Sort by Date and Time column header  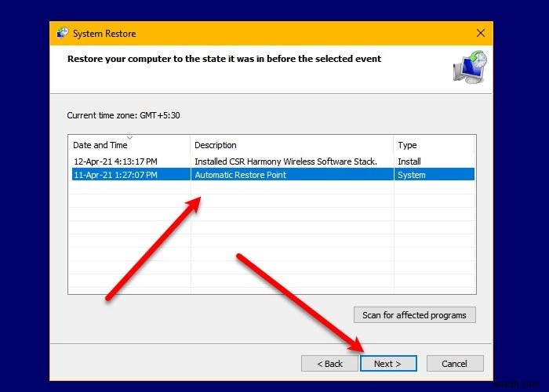coord(129,145)
